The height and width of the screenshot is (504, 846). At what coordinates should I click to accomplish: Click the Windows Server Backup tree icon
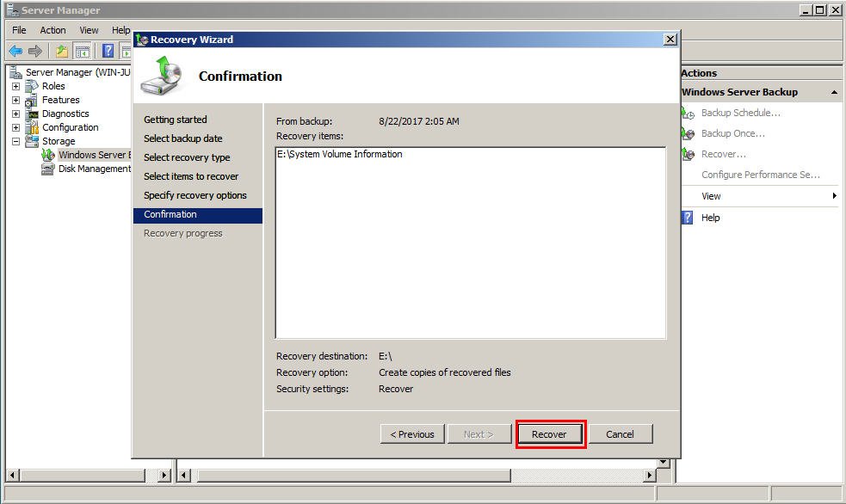click(x=48, y=156)
